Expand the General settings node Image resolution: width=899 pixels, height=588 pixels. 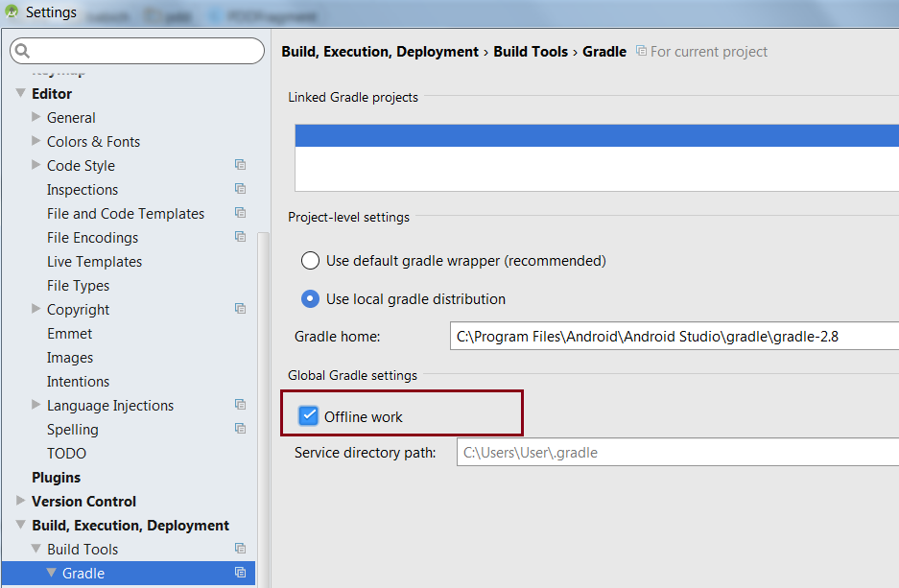pyautogui.click(x=36, y=117)
